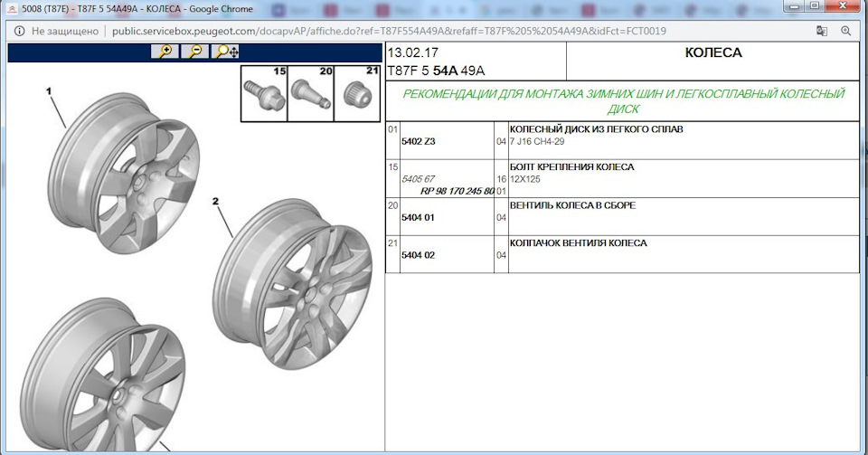Viewport: 868px width, 455px height.
Task: Open thumbnail 21 valve cap
Action: (x=357, y=93)
